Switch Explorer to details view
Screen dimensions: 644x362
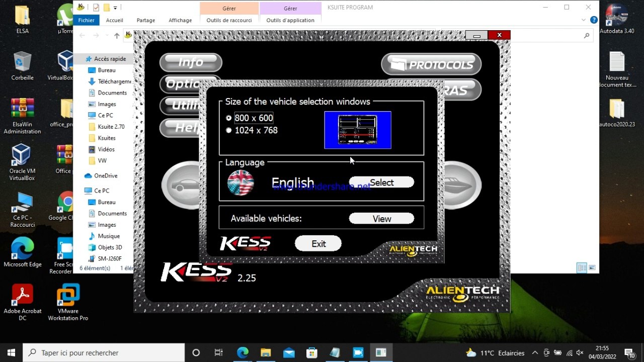pyautogui.click(x=582, y=268)
